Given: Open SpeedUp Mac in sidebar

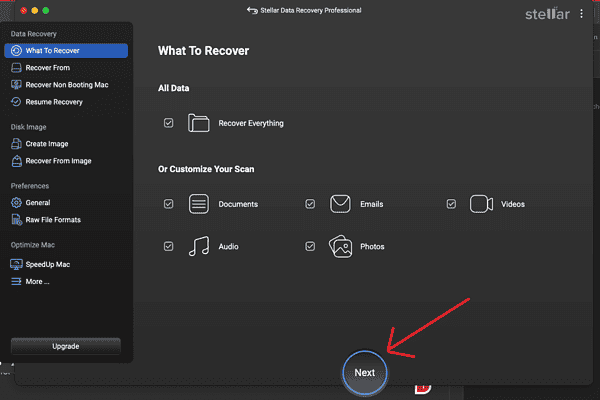Looking at the screenshot, I should click(x=47, y=265).
